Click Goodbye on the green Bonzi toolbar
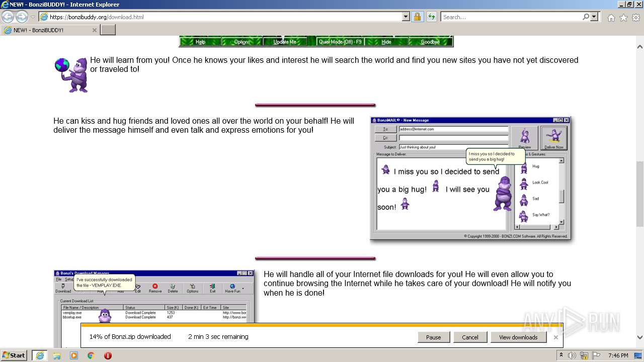The width and height of the screenshot is (644, 362). point(430,42)
